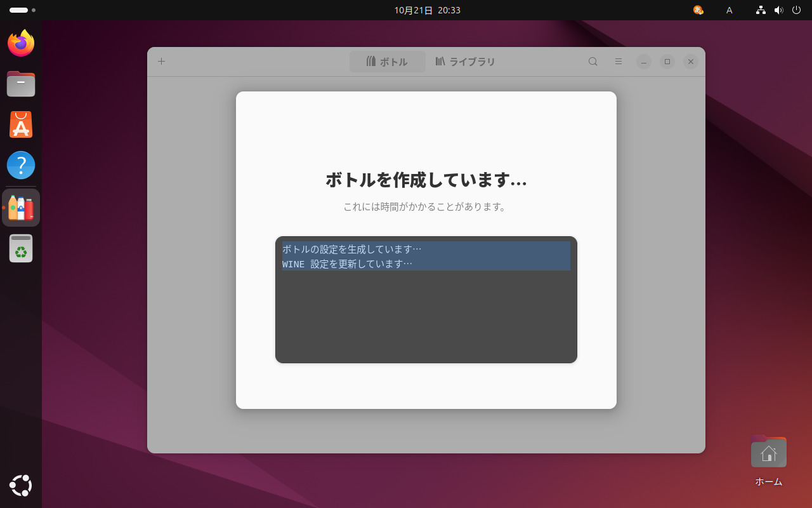The image size is (812, 508).
Task: Click the volume icon in the top bar
Action: point(779,10)
